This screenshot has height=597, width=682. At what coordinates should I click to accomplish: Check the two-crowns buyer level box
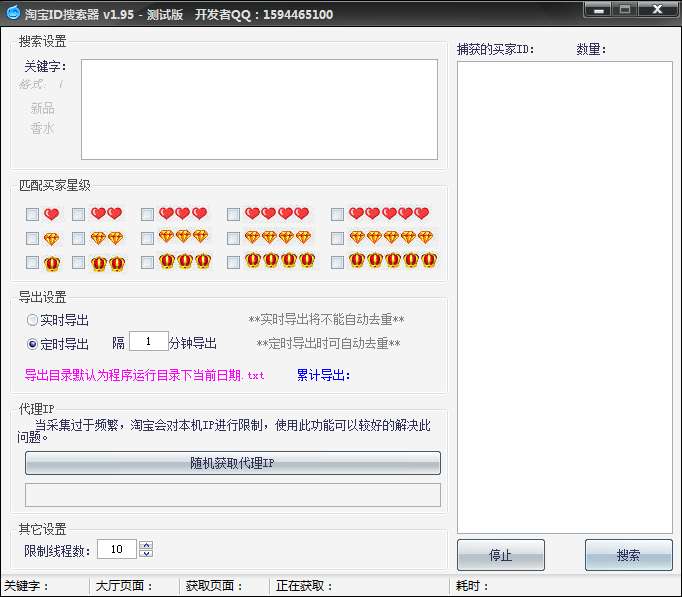click(x=78, y=262)
